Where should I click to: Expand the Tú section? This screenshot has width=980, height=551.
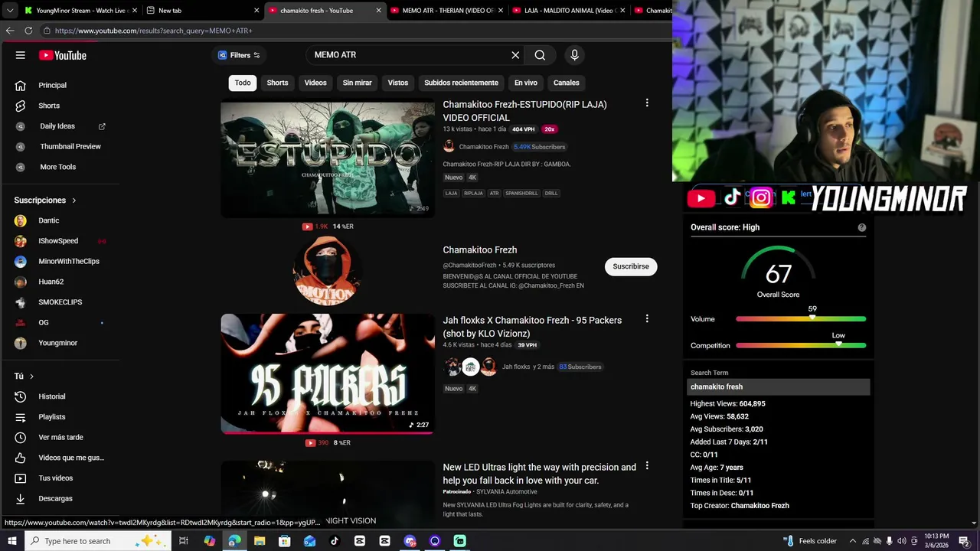click(x=24, y=376)
